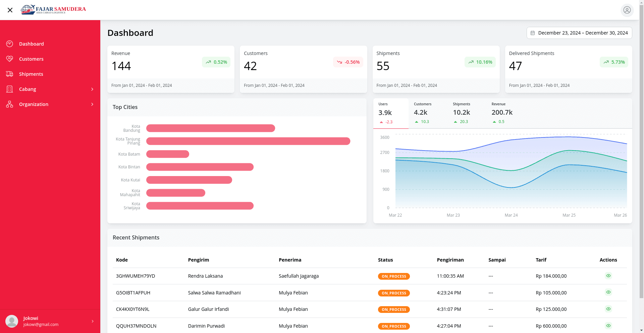Click the Pengirim column header
Screen dimensions: 644x333
click(x=199, y=260)
